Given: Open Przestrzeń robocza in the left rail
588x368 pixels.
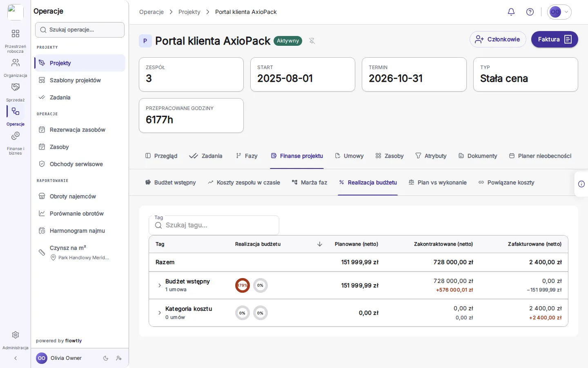Looking at the screenshot, I should 16,40.
